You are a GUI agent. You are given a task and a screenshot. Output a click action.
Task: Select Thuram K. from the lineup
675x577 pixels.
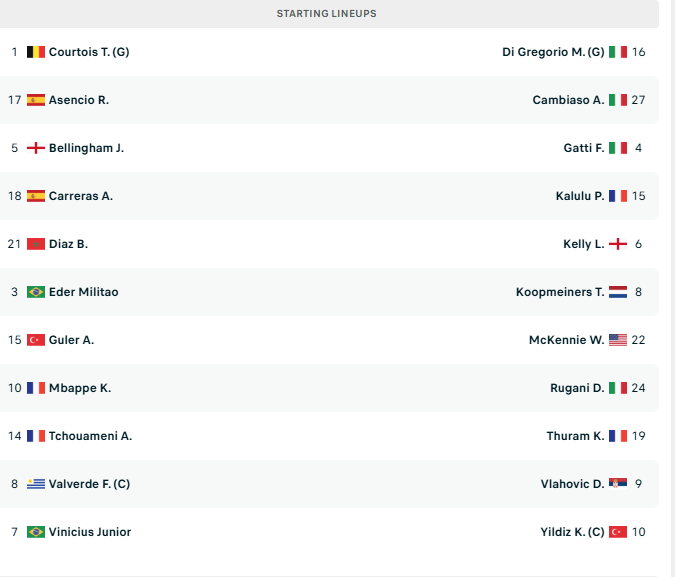(x=575, y=436)
